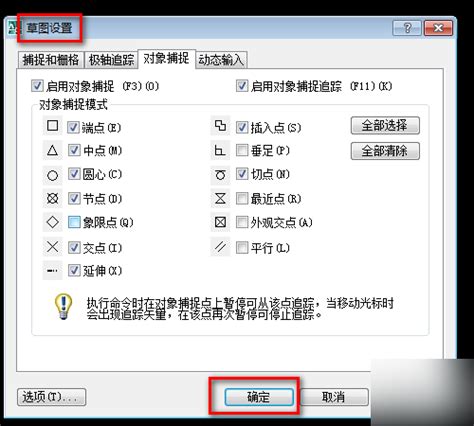This screenshot has width=474, height=426.
Task: Toggle 启用对象捕捉 (F3) checkbox
Action: pos(37,86)
